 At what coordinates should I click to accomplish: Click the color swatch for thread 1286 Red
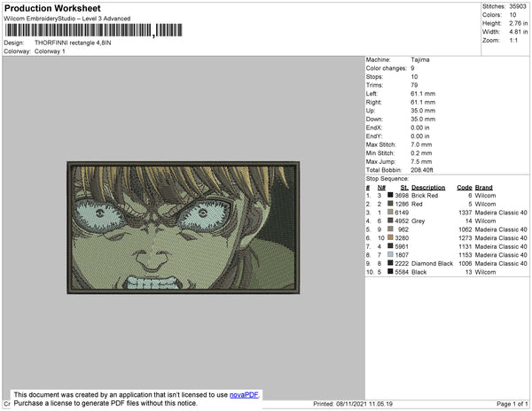[390, 204]
